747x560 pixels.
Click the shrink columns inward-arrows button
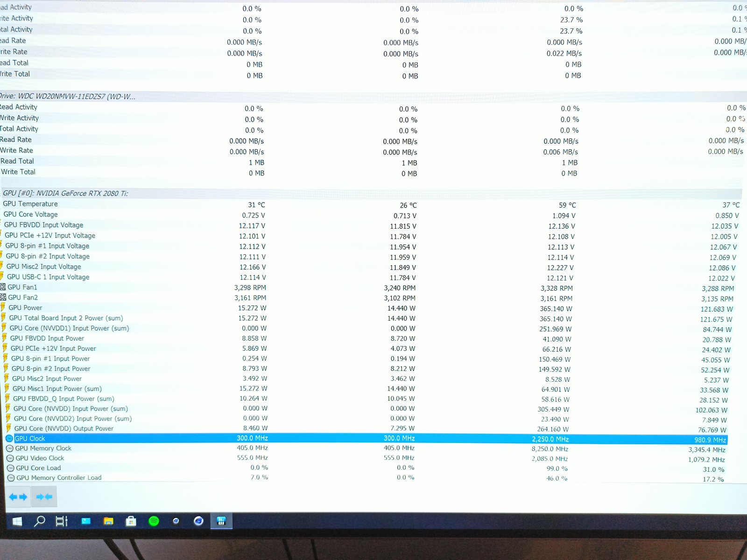[44, 497]
